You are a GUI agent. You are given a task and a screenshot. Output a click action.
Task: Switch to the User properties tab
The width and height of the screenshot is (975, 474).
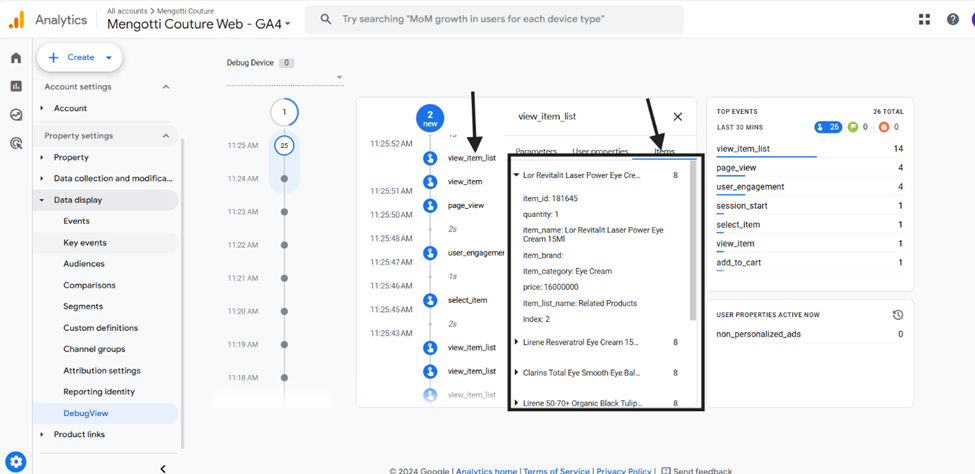coord(600,151)
